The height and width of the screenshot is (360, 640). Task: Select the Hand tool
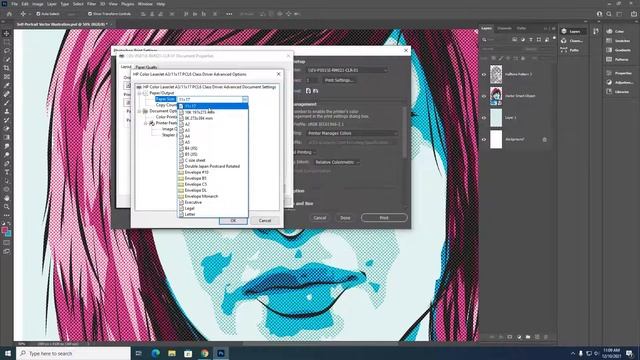[7, 198]
